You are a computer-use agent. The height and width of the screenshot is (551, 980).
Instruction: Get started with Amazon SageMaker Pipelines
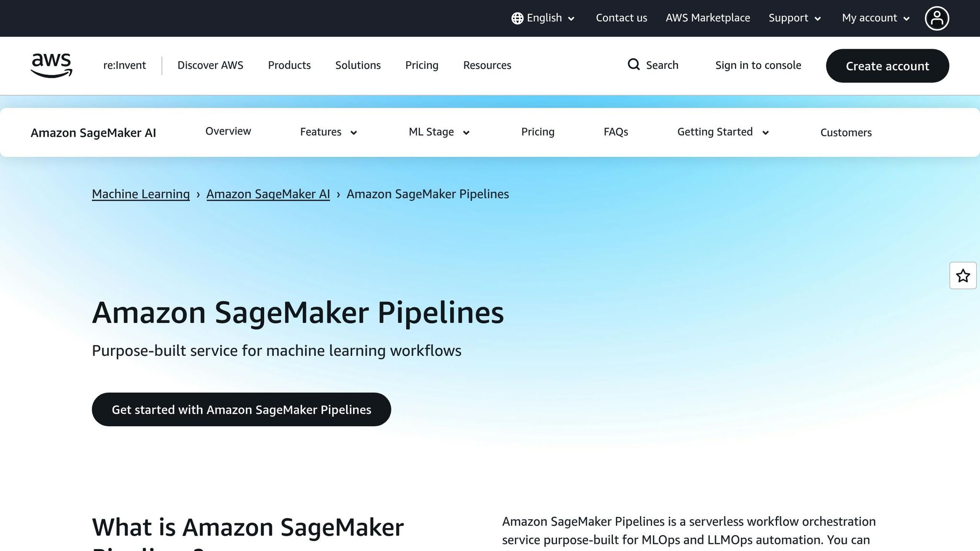[x=241, y=409]
